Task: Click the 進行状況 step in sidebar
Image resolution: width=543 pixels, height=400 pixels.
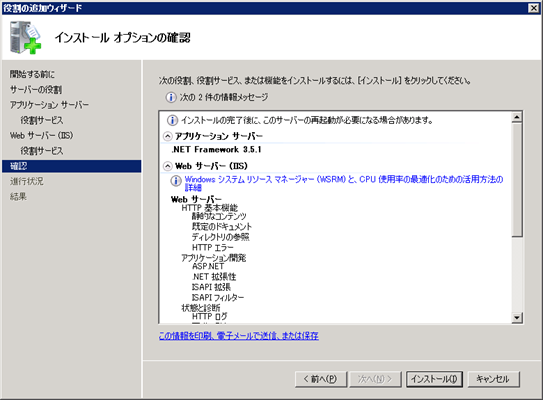Action: (27, 181)
